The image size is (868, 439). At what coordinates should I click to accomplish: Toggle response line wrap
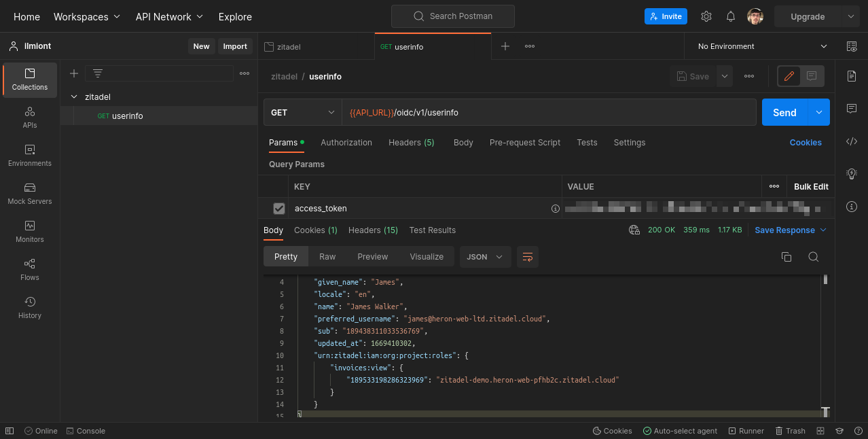click(x=528, y=257)
